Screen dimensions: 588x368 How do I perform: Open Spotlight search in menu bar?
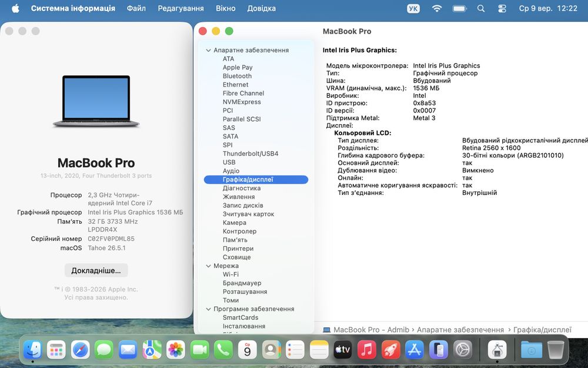point(481,8)
